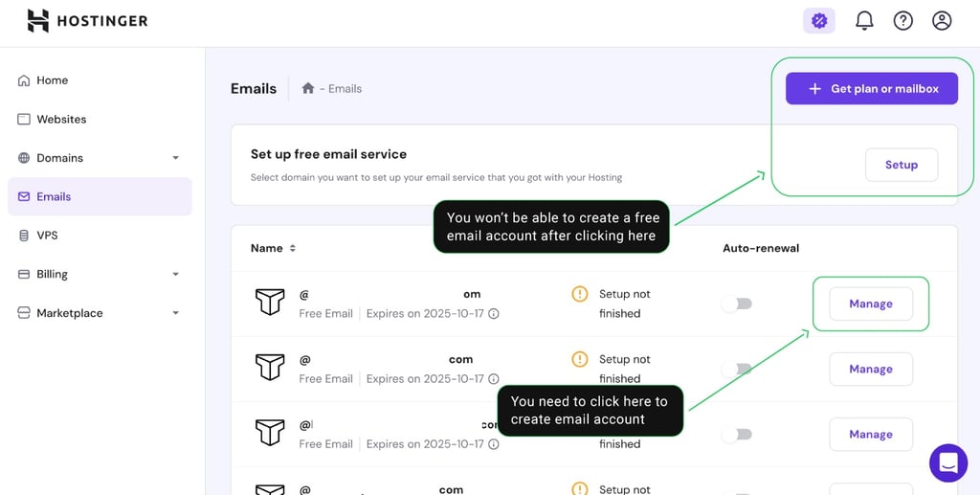
Task: Toggle auto-renewal for the second email
Action: pyautogui.click(x=736, y=369)
